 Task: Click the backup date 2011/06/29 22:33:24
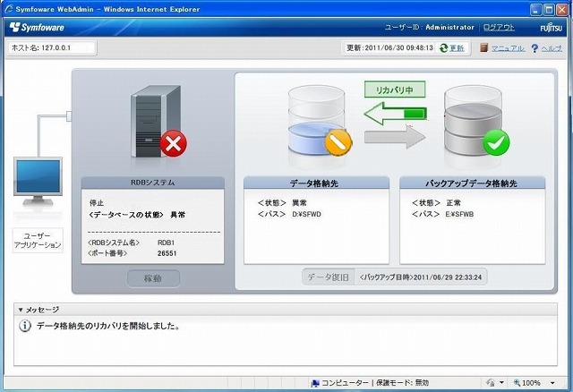(x=448, y=277)
